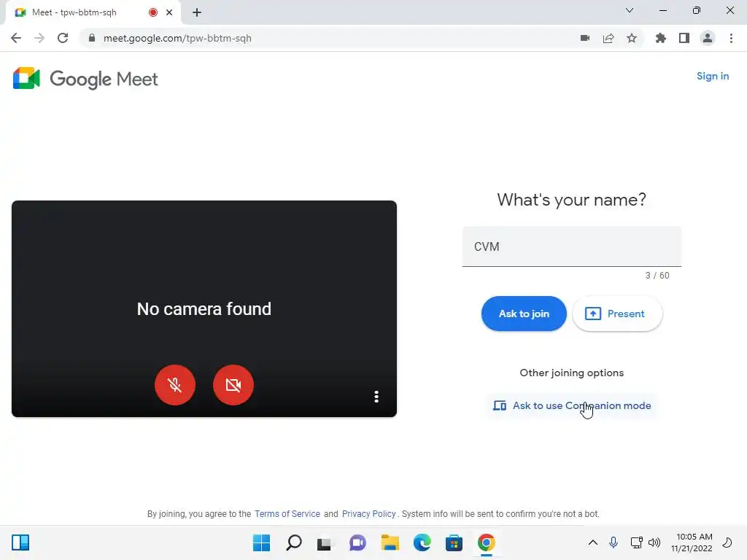747x560 pixels.
Task: Open the Windows Start menu
Action: coord(261,542)
